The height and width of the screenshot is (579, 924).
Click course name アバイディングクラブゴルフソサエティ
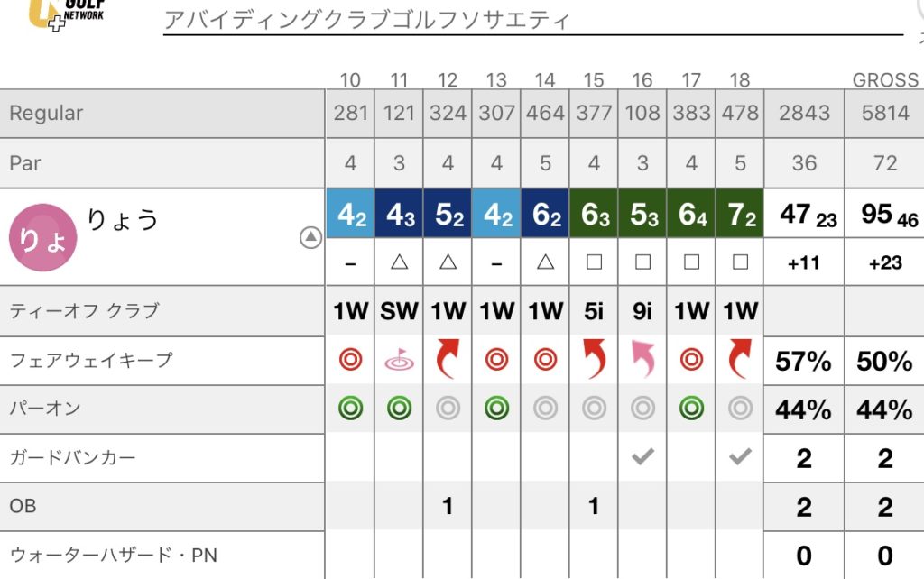pos(367,20)
